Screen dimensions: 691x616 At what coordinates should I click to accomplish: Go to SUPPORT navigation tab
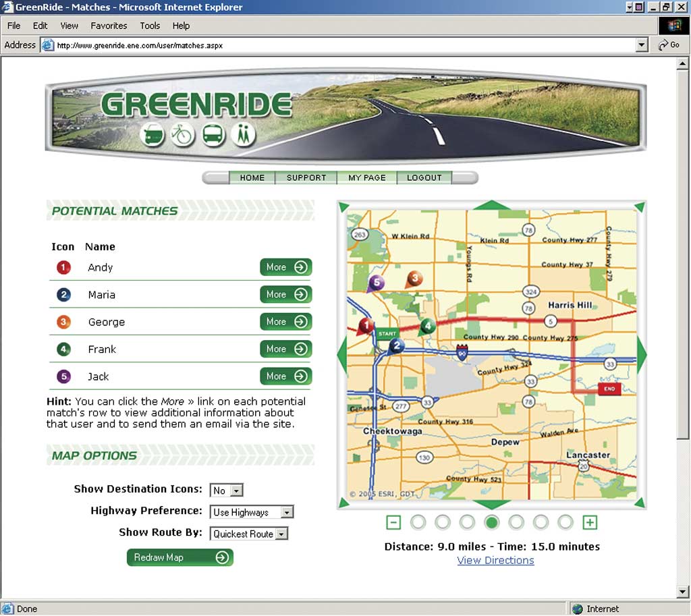click(306, 177)
